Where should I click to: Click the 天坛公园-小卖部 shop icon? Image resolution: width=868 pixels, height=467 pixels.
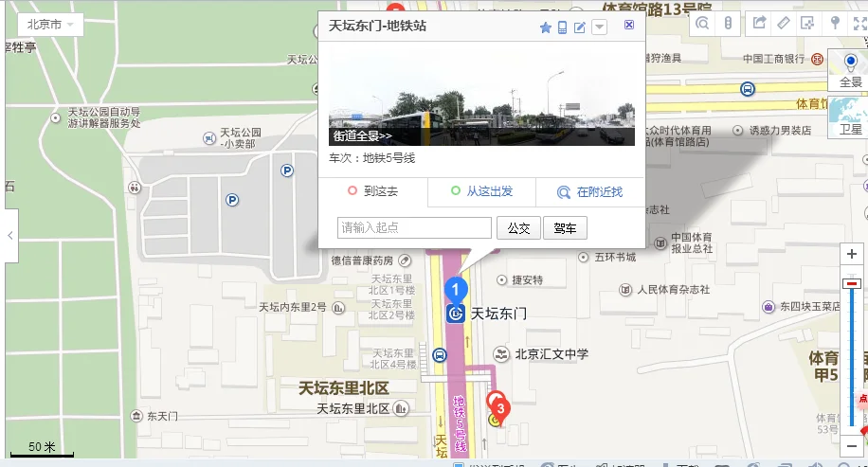(209, 138)
